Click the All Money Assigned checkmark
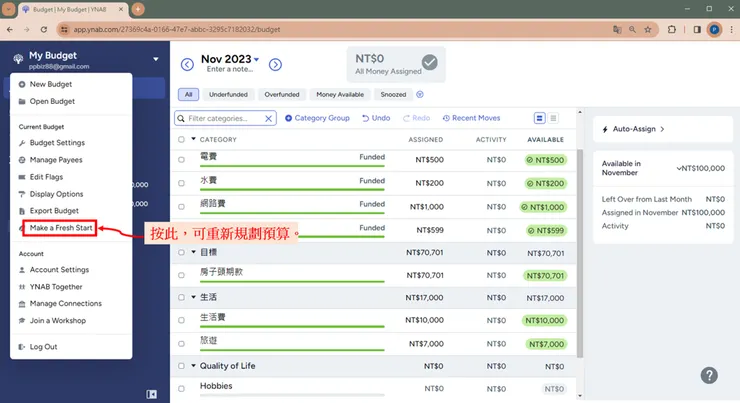 429,62
